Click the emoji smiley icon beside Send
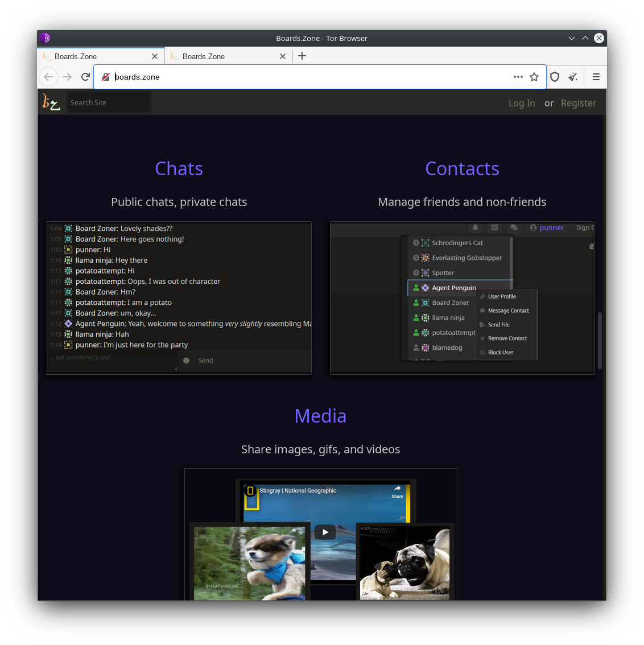644x645 pixels. click(x=187, y=361)
